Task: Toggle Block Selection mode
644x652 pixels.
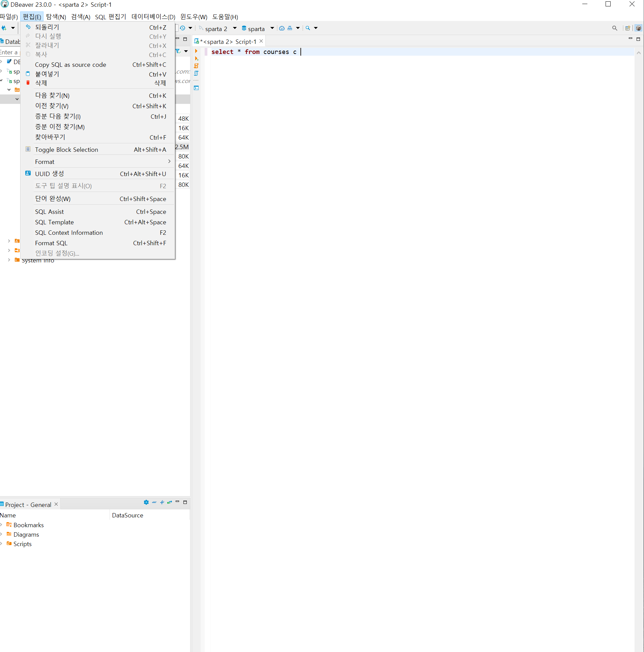Action: [98, 149]
